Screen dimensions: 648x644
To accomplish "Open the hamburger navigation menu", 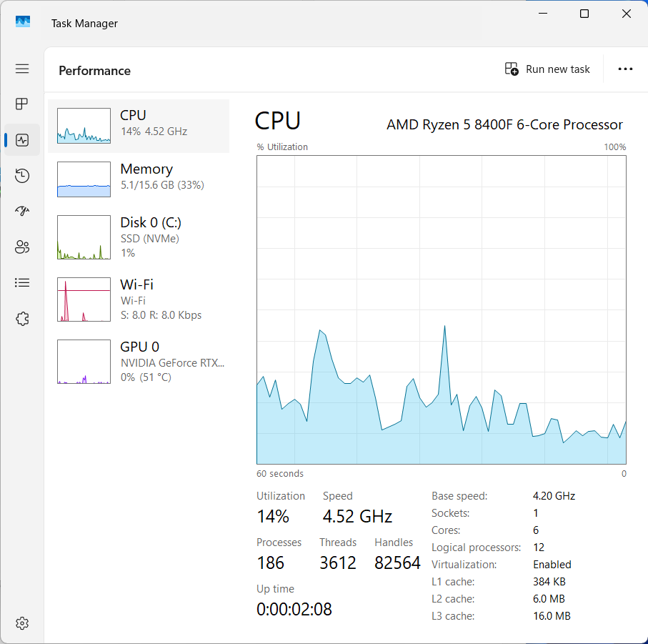I will pos(22,69).
